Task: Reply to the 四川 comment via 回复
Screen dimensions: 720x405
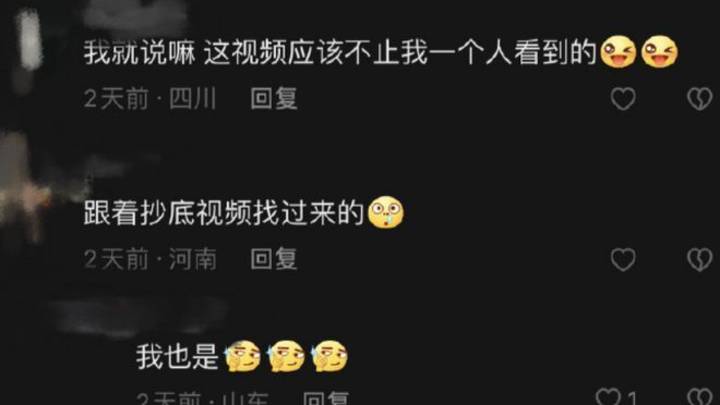Action: tap(274, 98)
